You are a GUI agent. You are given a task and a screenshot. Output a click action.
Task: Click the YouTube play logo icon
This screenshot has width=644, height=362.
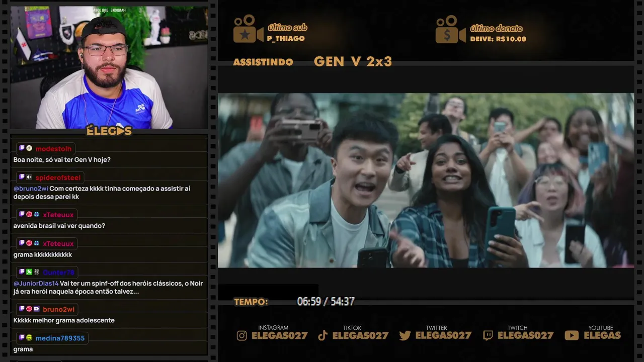572,335
